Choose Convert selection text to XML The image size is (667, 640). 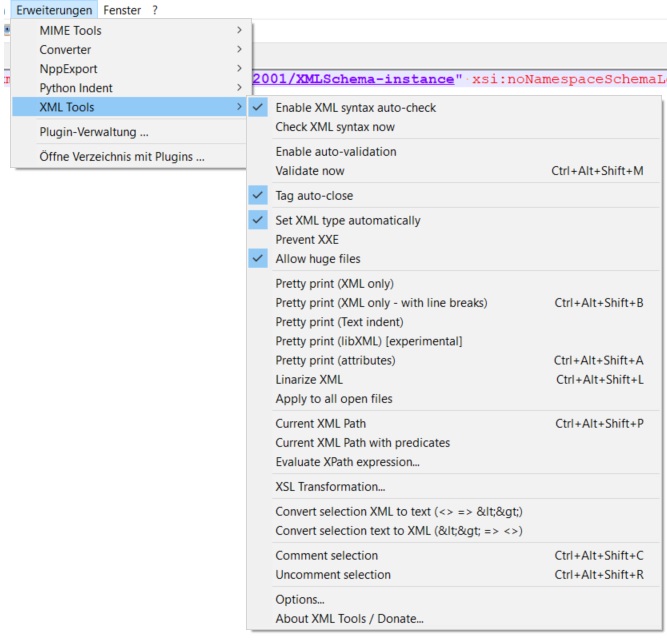point(454,531)
